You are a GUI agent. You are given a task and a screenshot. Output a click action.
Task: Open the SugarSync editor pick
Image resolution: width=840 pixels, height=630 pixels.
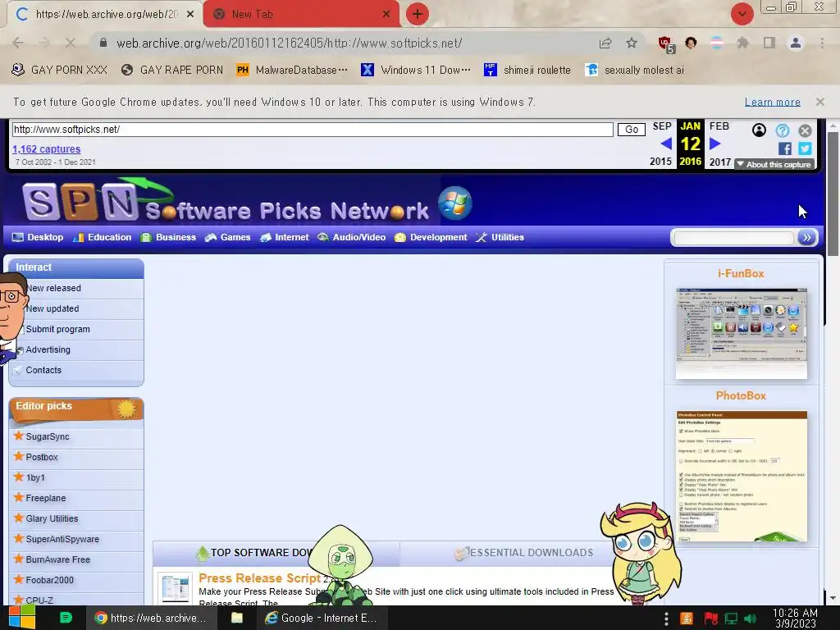[x=48, y=436]
